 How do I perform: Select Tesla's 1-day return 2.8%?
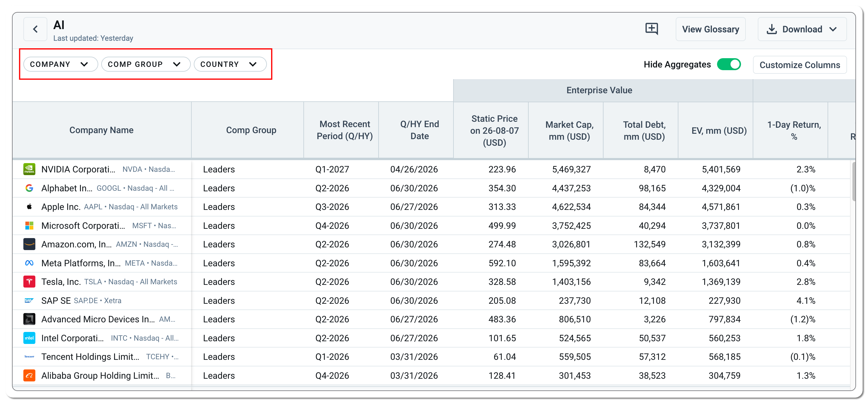(806, 282)
